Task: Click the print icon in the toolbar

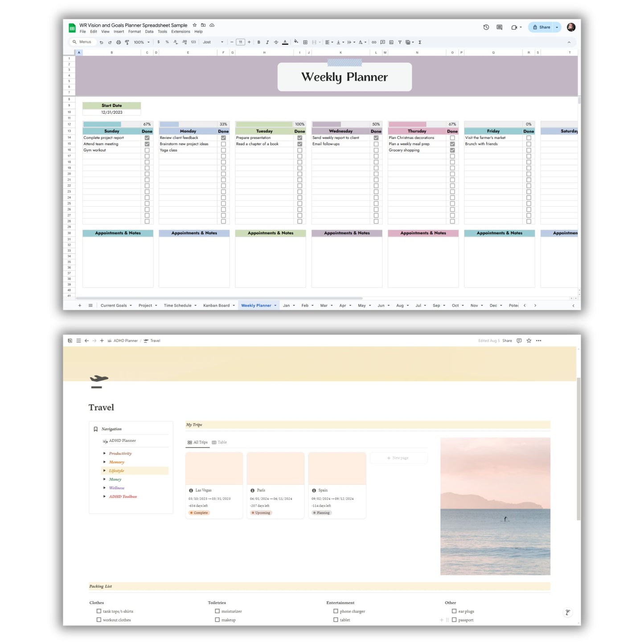Action: pos(119,42)
